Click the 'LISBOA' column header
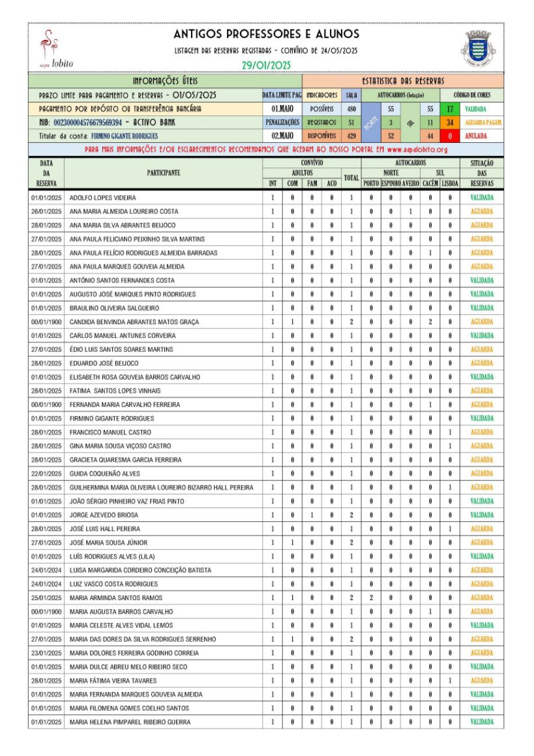The height and width of the screenshot is (756, 534). (x=450, y=184)
